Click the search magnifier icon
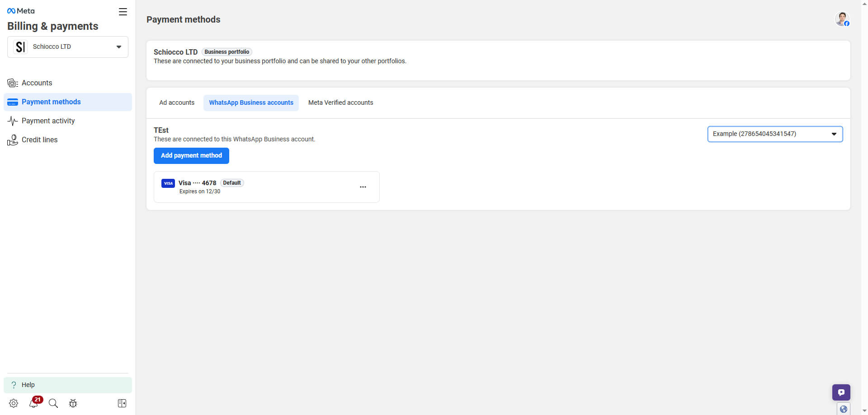 53,403
